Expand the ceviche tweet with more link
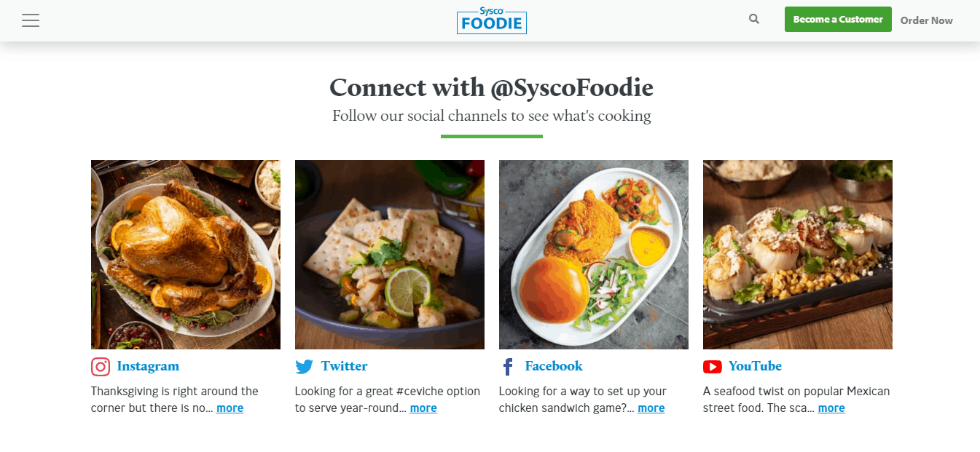This screenshot has height=452, width=980. click(423, 408)
